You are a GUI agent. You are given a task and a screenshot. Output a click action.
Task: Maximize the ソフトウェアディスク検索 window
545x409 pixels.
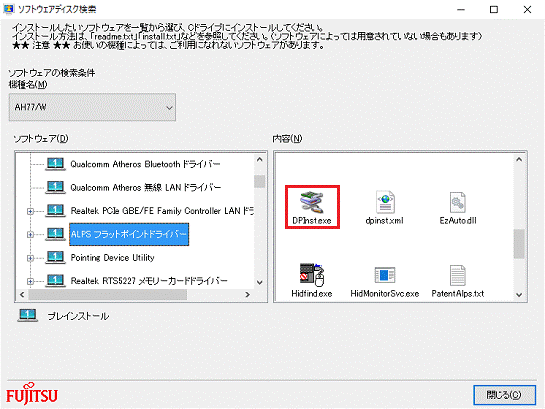point(494,9)
